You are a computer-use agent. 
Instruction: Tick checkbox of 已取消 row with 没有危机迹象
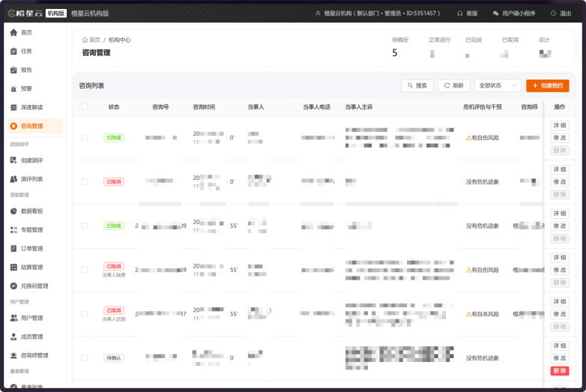coord(85,182)
